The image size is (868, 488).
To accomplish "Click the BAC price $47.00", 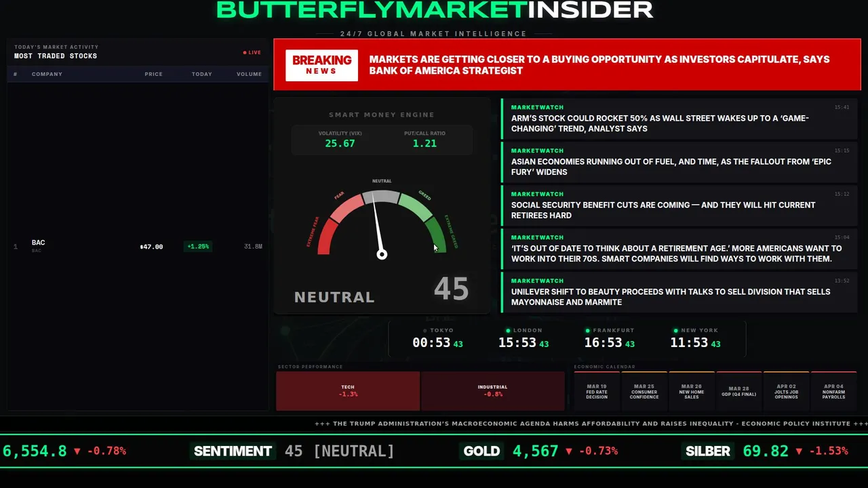I will point(151,247).
